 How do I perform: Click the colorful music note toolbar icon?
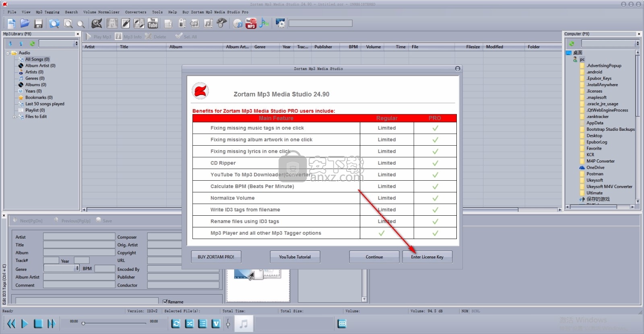[264, 23]
